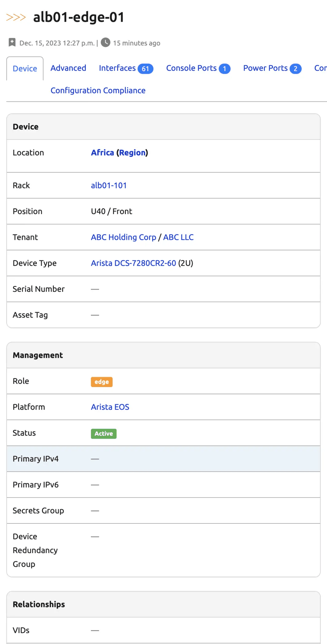Switch to the Device tab
Viewport: 327px width, 644px height.
click(x=25, y=68)
